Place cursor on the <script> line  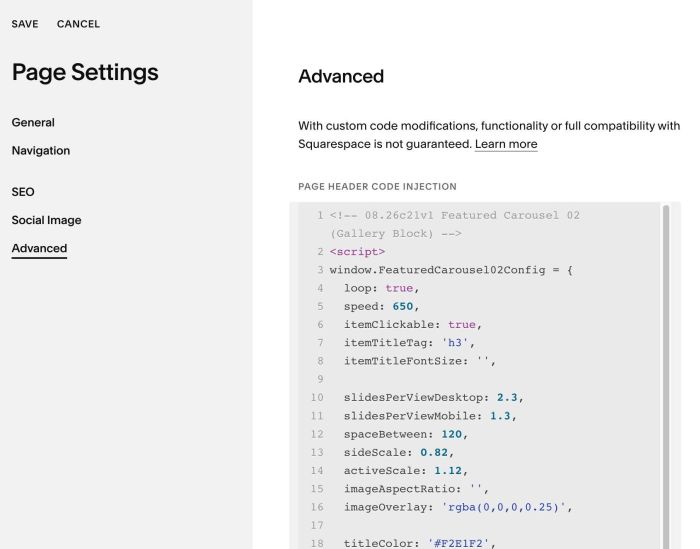pyautogui.click(x=357, y=252)
